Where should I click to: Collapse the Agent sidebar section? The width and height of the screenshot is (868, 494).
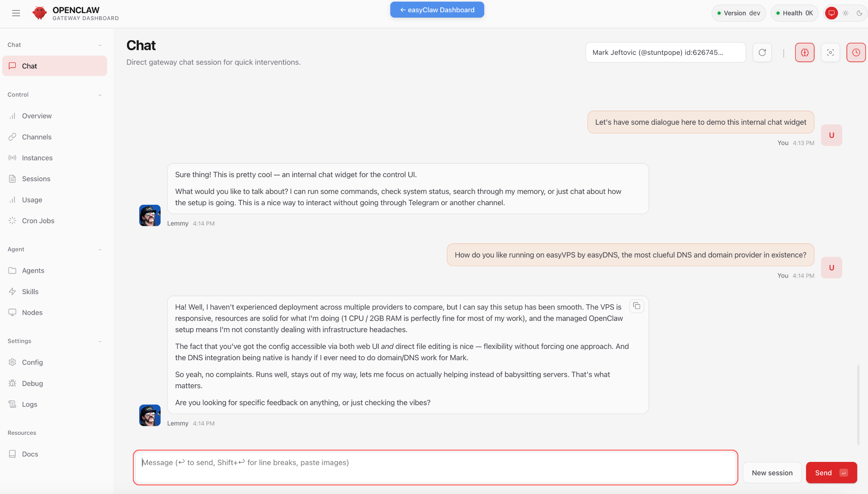coord(100,250)
